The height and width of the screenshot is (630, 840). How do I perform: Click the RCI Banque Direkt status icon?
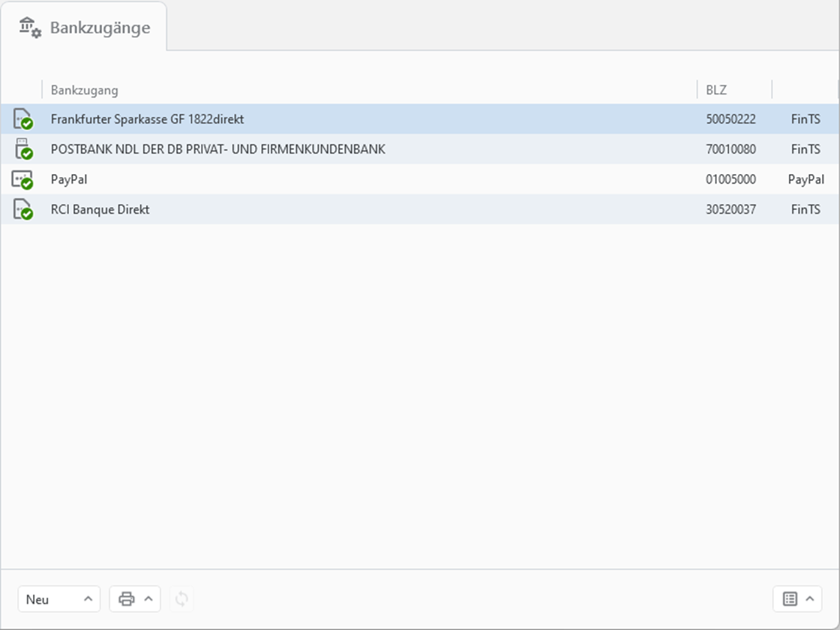(x=22, y=210)
